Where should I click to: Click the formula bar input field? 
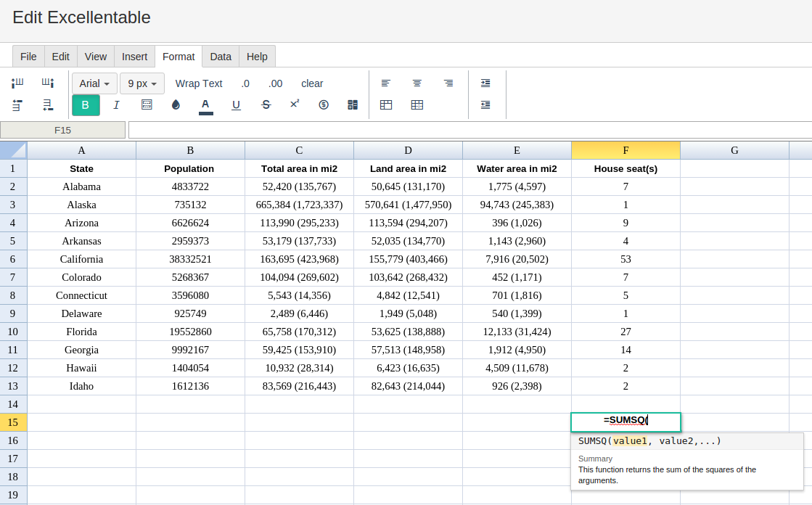pyautogui.click(x=469, y=130)
